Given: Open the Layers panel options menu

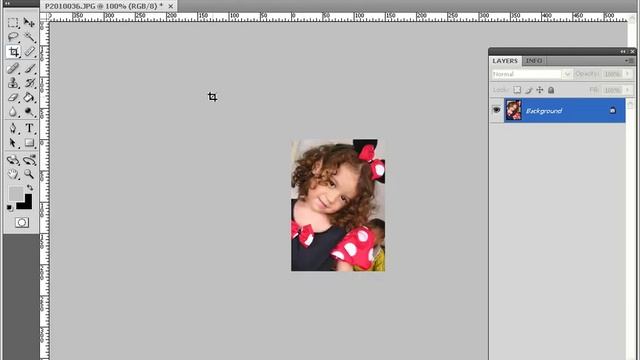Looking at the screenshot, I should [x=629, y=61].
